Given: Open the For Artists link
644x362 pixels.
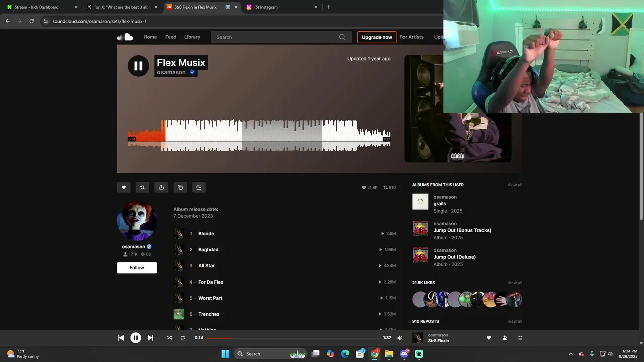Looking at the screenshot, I should [412, 37].
